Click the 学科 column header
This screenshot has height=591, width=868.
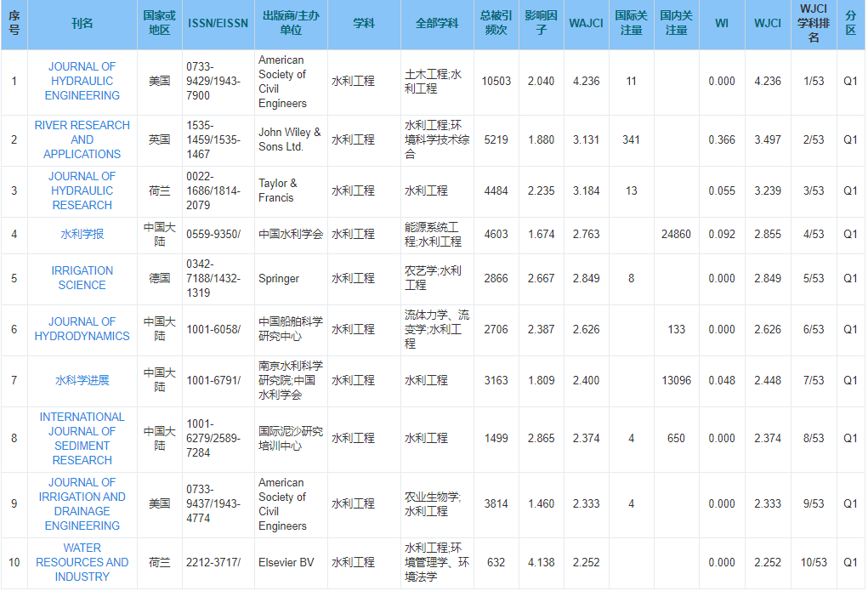coord(364,23)
